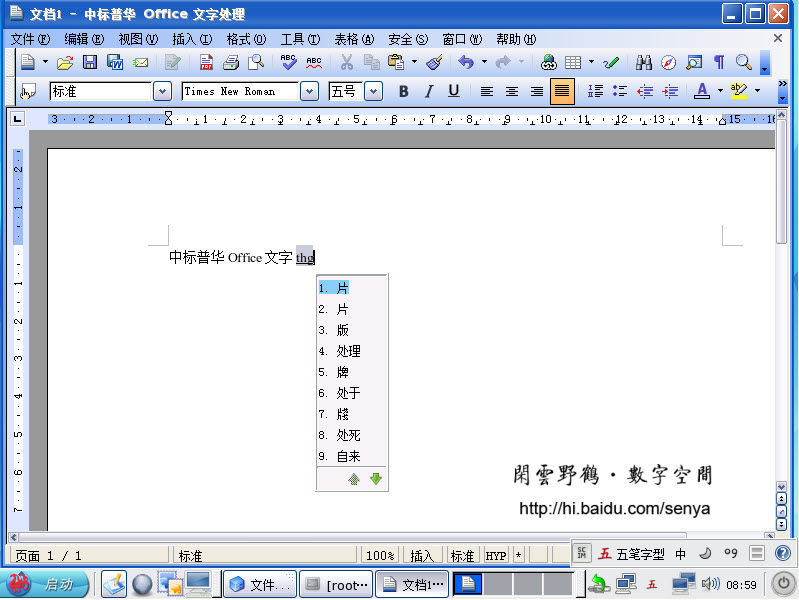Open the 编辑 menu
This screenshot has width=799, height=600.
click(84, 39)
